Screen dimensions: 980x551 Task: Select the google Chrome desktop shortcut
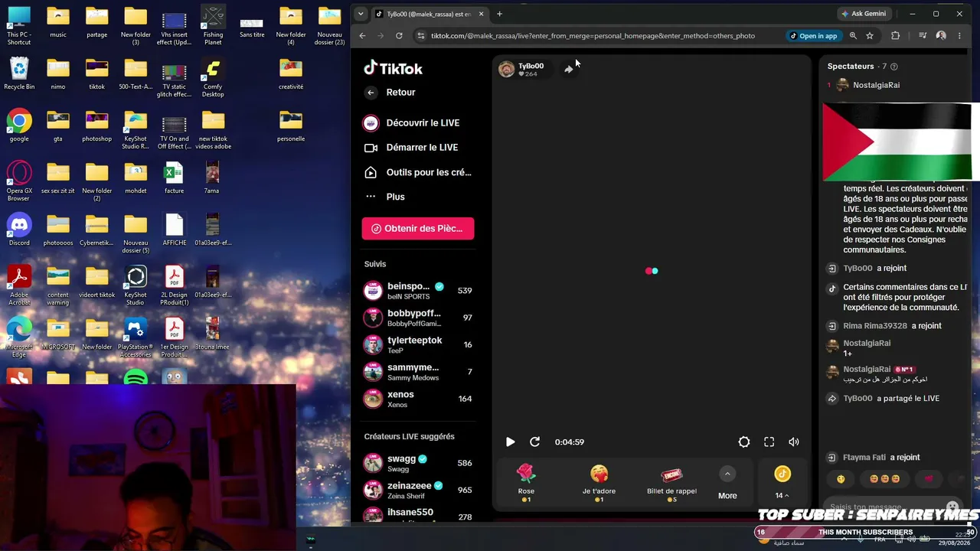[19, 126]
